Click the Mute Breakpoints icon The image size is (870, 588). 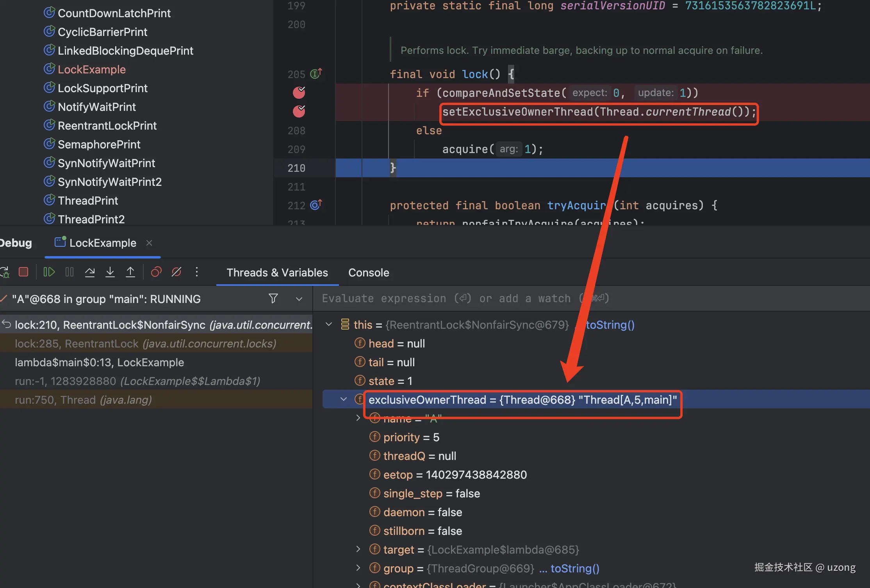click(x=176, y=272)
